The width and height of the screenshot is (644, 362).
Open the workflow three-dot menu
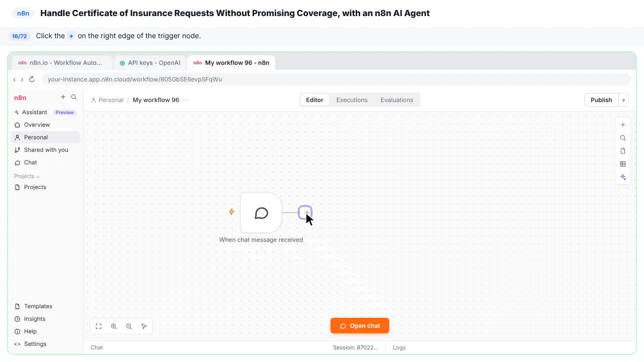point(186,100)
